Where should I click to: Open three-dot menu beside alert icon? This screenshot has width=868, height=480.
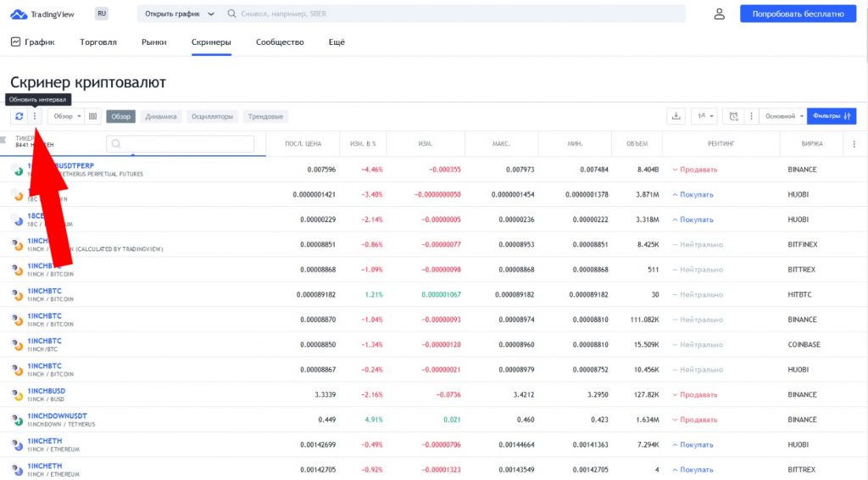point(751,116)
